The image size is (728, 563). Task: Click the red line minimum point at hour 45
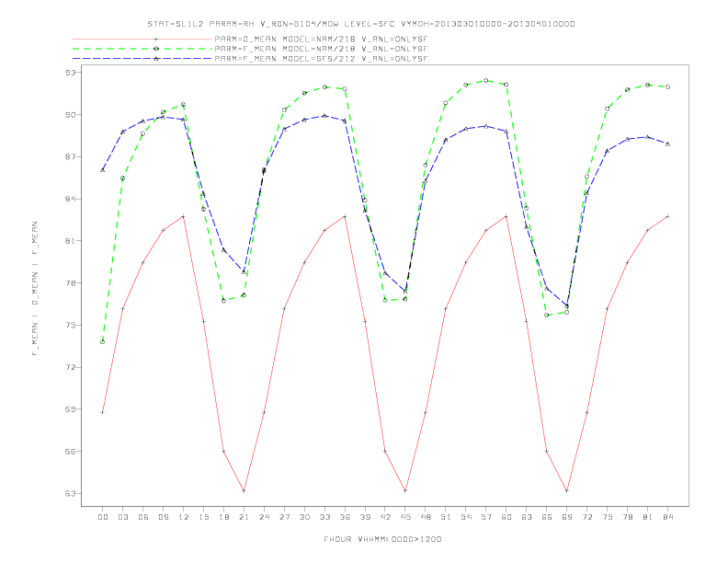[405, 490]
